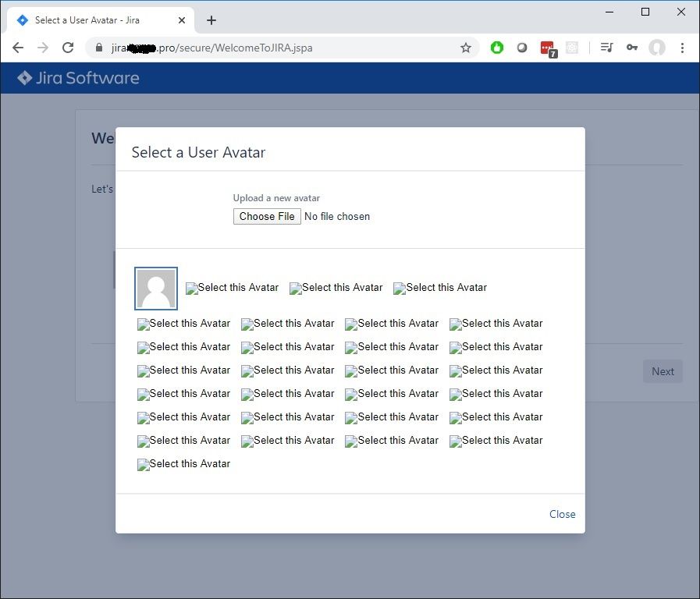Open a new browser tab

pyautogui.click(x=211, y=20)
